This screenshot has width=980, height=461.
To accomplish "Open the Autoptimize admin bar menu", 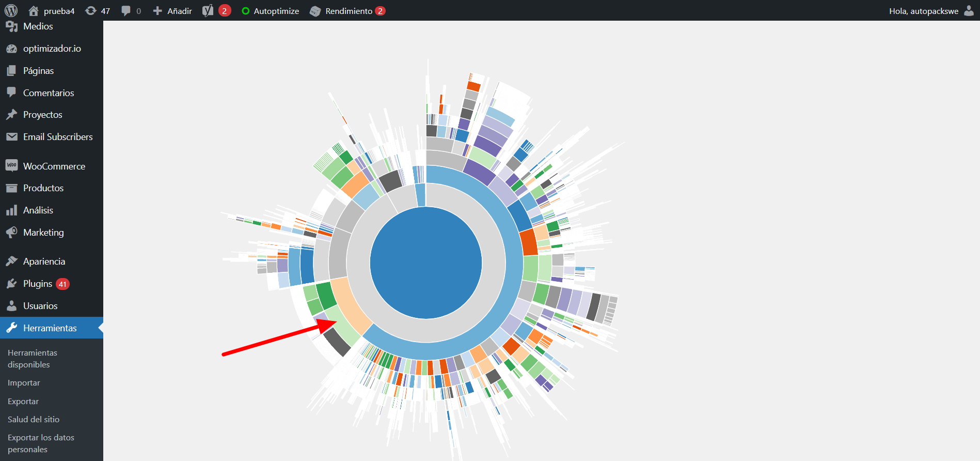I will [276, 11].
